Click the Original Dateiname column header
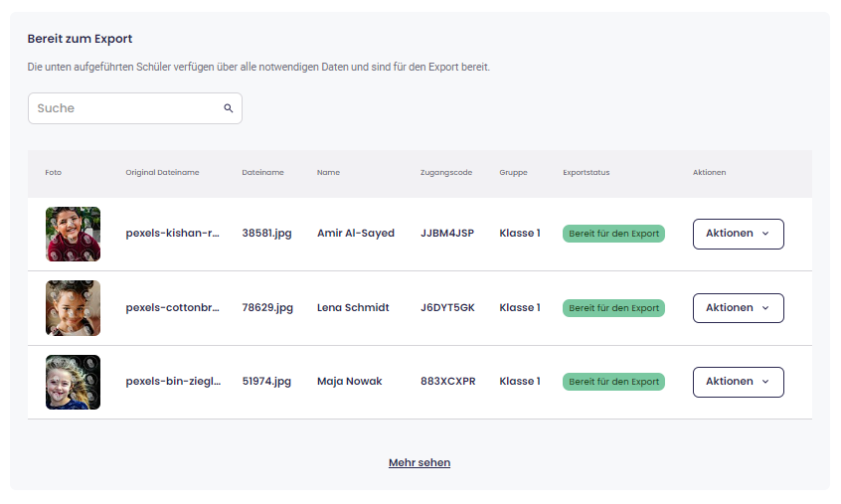Image resolution: width=841 pixels, height=504 pixels. tap(162, 173)
